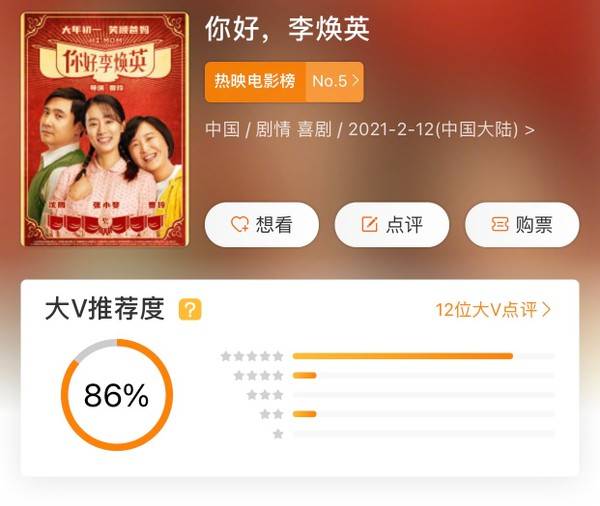The width and height of the screenshot is (600, 506).
Task: Click the five-star orange progress bar
Action: click(403, 356)
